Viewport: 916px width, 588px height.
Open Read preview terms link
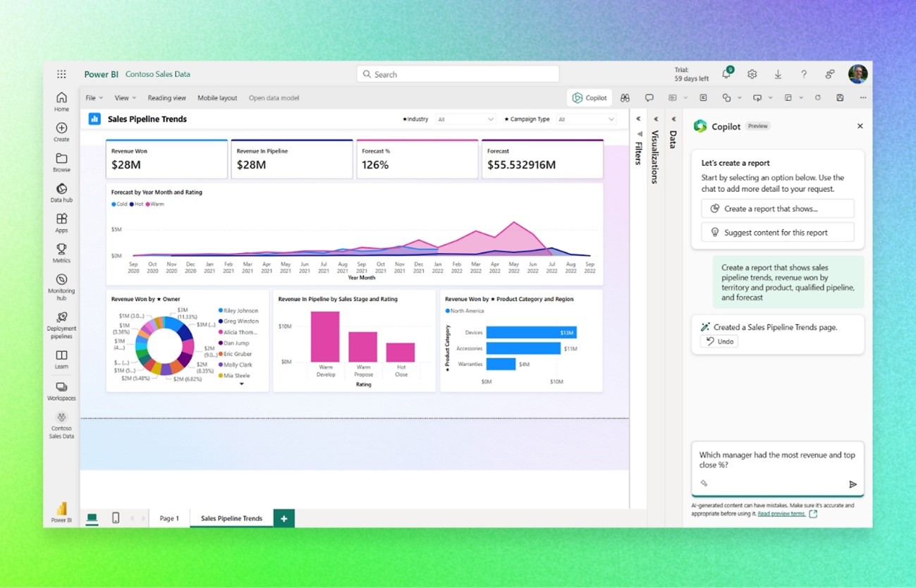(781, 514)
